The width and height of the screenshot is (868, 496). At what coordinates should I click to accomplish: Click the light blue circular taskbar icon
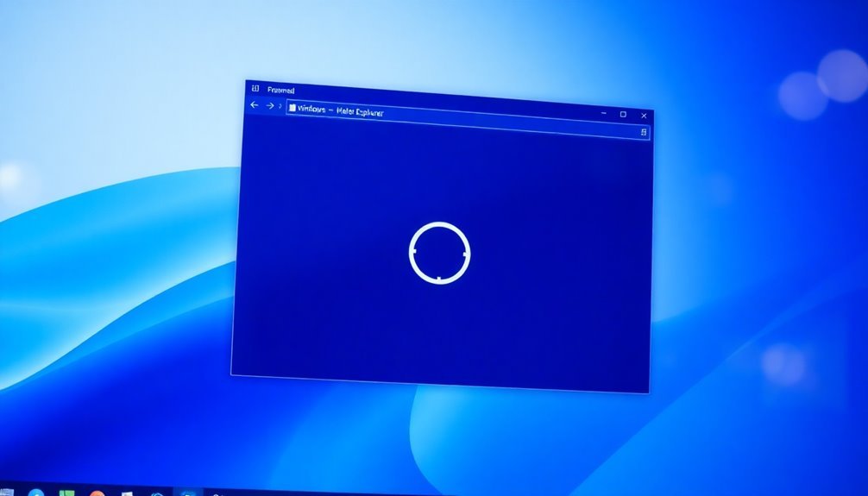[35, 493]
